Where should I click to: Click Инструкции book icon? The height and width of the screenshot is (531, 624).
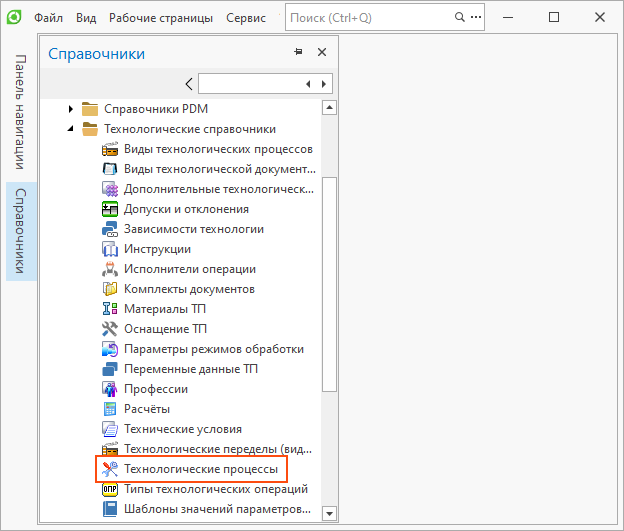[x=110, y=249]
